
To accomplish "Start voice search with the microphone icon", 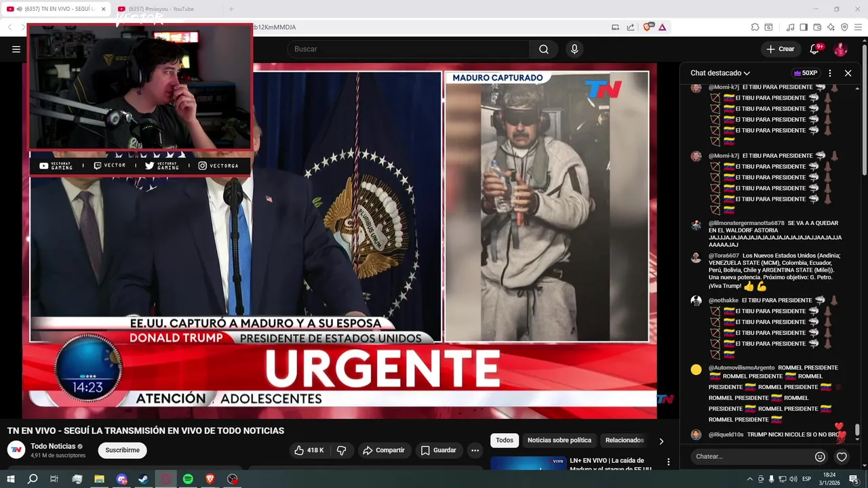I will tap(574, 49).
